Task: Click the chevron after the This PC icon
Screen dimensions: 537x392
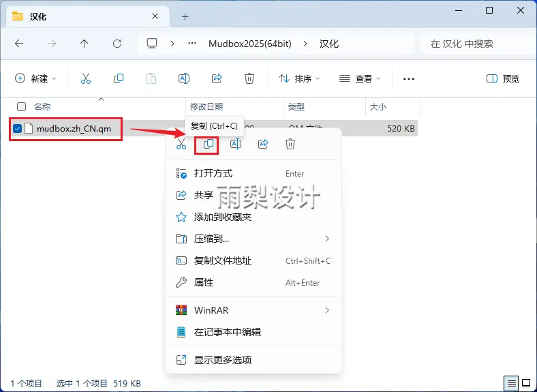Action: (x=172, y=44)
